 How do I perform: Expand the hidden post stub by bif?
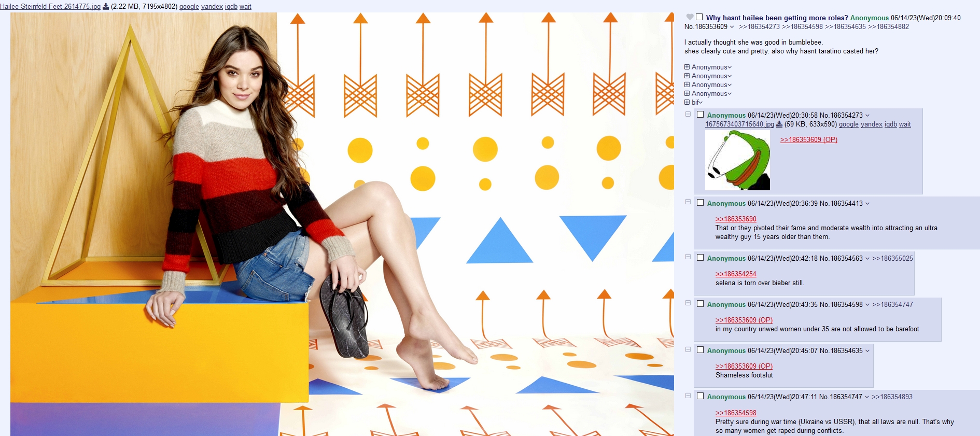tap(687, 102)
